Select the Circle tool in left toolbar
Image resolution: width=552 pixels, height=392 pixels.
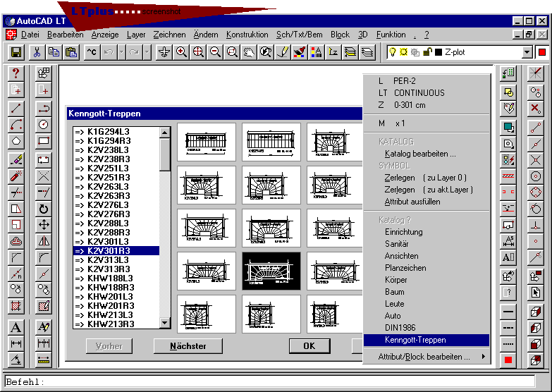pyautogui.click(x=43, y=125)
